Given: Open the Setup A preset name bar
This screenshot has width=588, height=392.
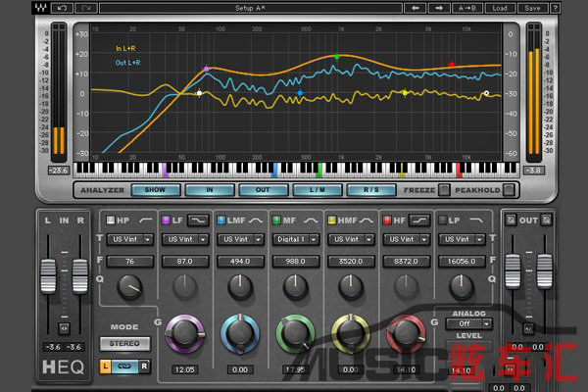Looking at the screenshot, I should point(251,8).
